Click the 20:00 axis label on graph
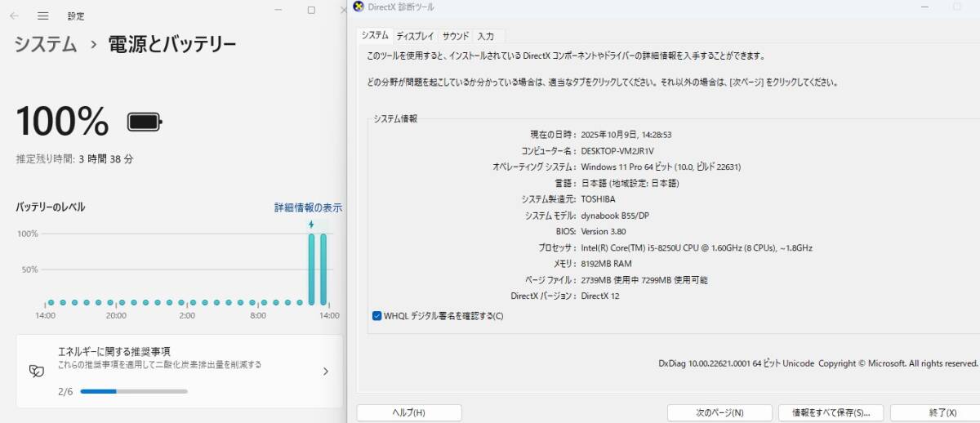The image size is (980, 423). (116, 315)
